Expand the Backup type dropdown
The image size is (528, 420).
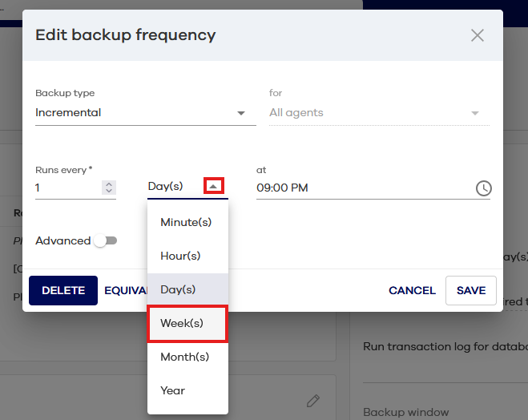[241, 113]
